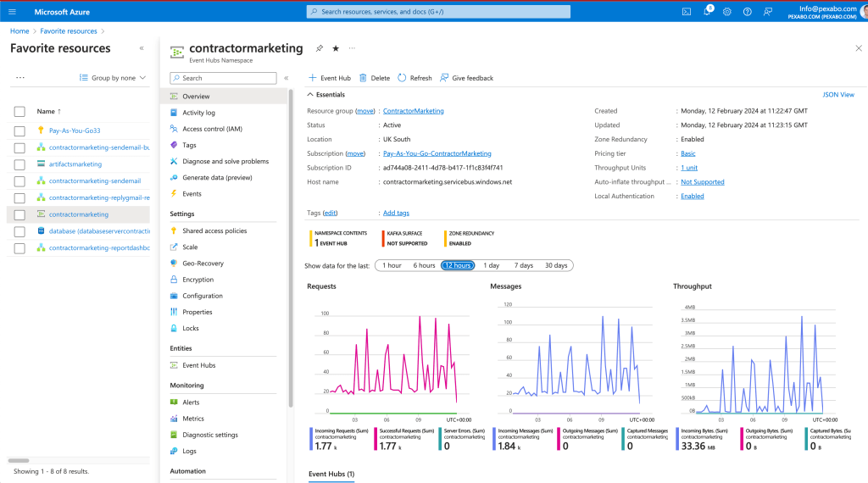Check the Pay-As-You-Go33 row checkbox
The width and height of the screenshot is (868, 483).
click(19, 131)
